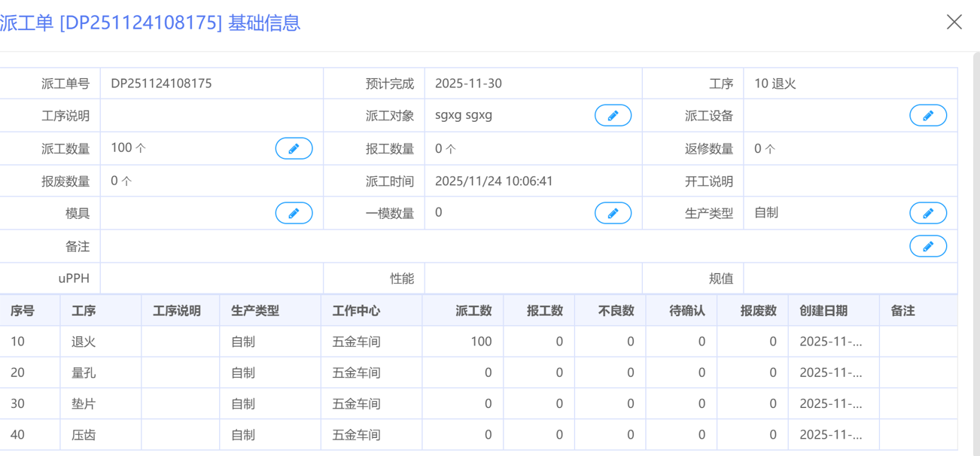Click the 派工数 value 100 in 退火 row

point(481,342)
